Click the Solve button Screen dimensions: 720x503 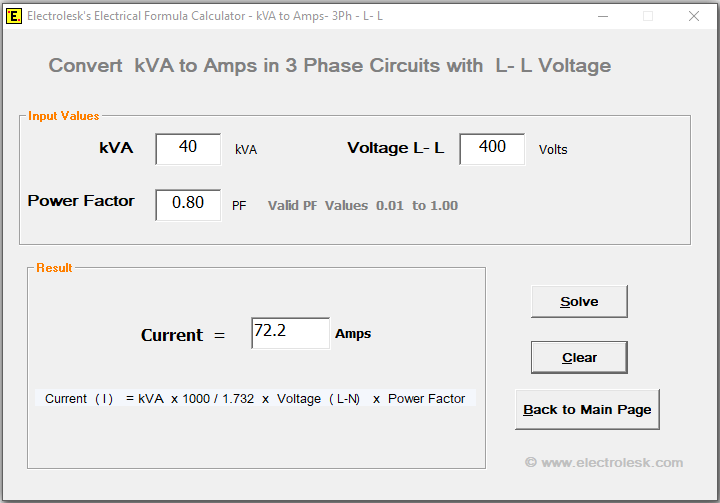pyautogui.click(x=579, y=302)
